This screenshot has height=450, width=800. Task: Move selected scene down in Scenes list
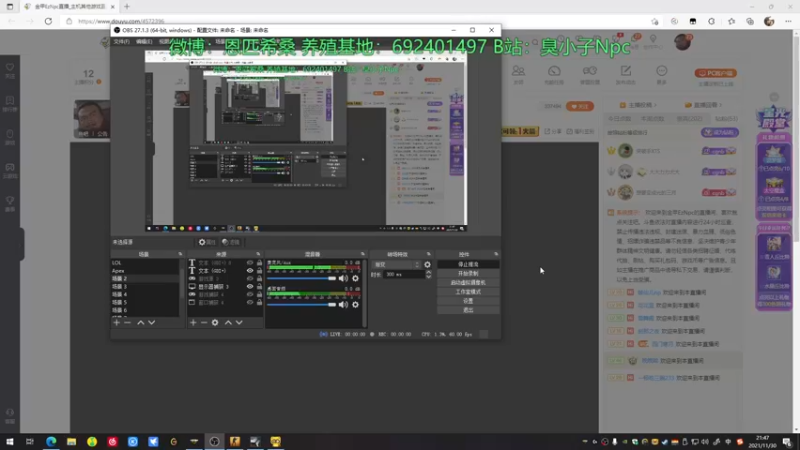(152, 322)
